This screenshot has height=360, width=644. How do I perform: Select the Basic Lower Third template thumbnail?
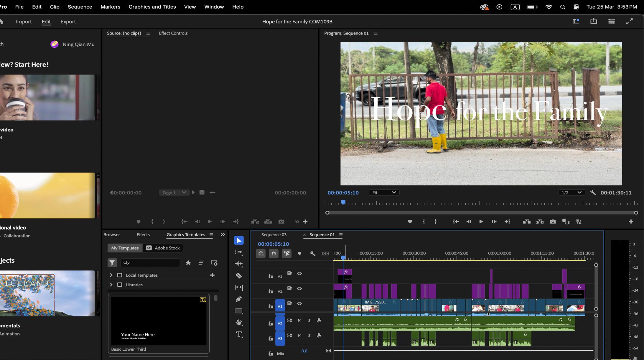point(159,321)
